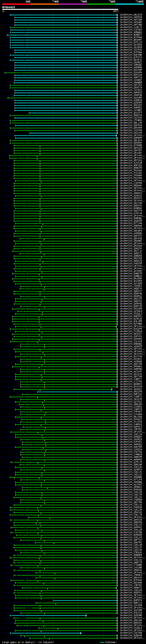Viewport: 146px width, 644px height.
Task: Click the cyan alignment bar for UniRef100_A8JGI9
Action: click(64, 15)
